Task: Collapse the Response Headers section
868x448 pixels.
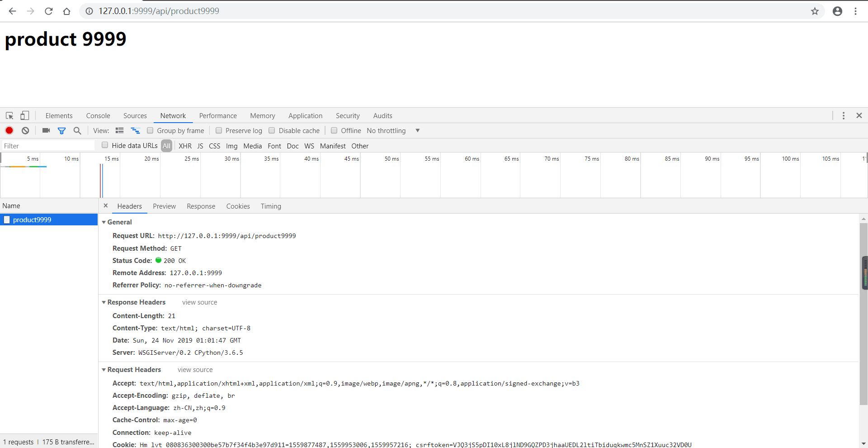Action: point(104,302)
